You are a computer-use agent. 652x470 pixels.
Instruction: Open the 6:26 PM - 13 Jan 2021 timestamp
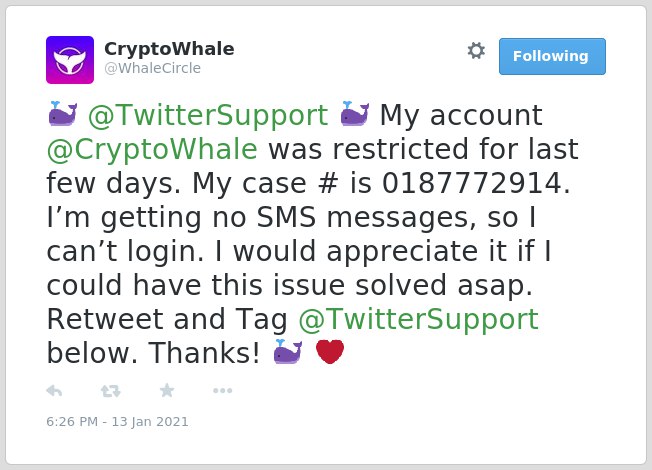(117, 422)
